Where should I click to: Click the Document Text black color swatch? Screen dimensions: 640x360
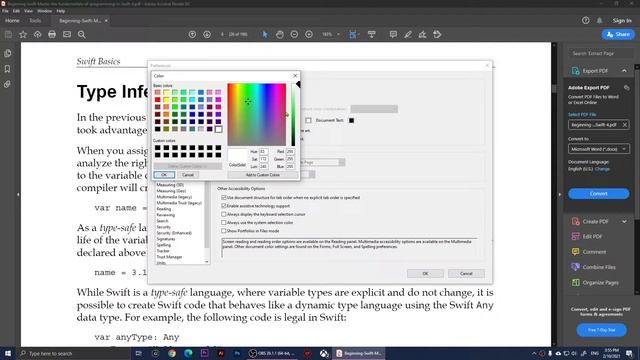click(x=351, y=120)
